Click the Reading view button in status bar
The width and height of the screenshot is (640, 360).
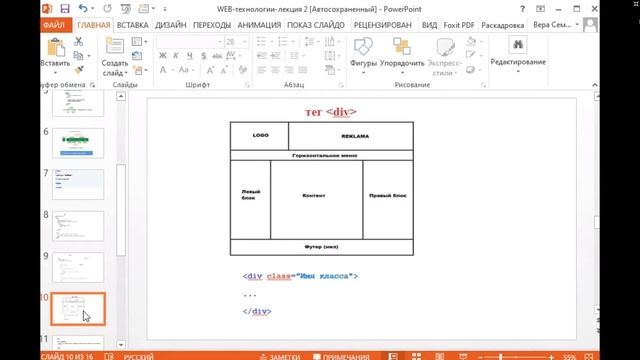440,357
